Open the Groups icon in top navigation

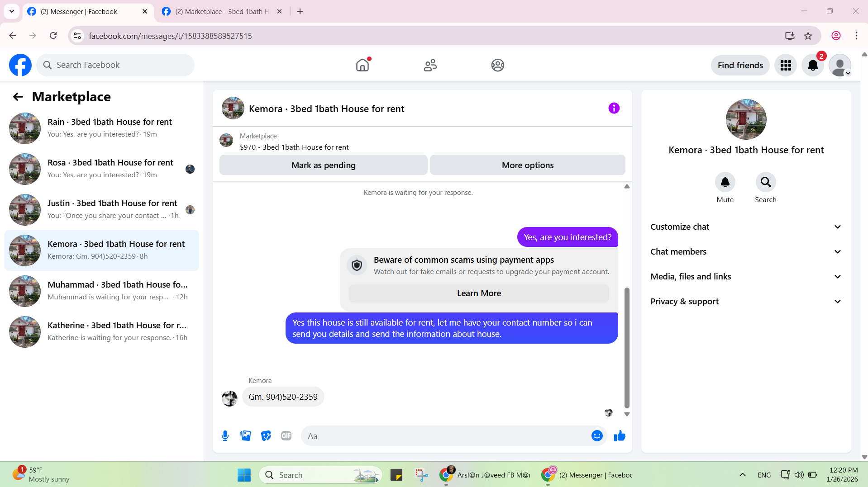(x=497, y=65)
